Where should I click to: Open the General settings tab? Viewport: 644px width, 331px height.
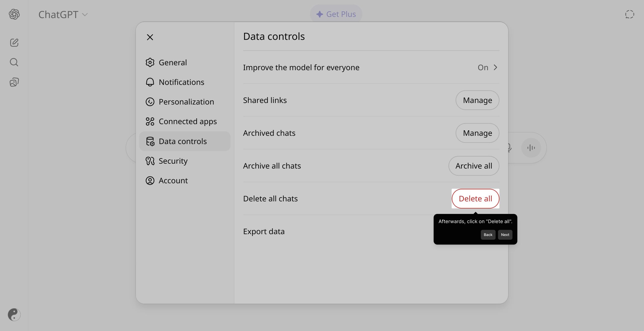click(185, 63)
